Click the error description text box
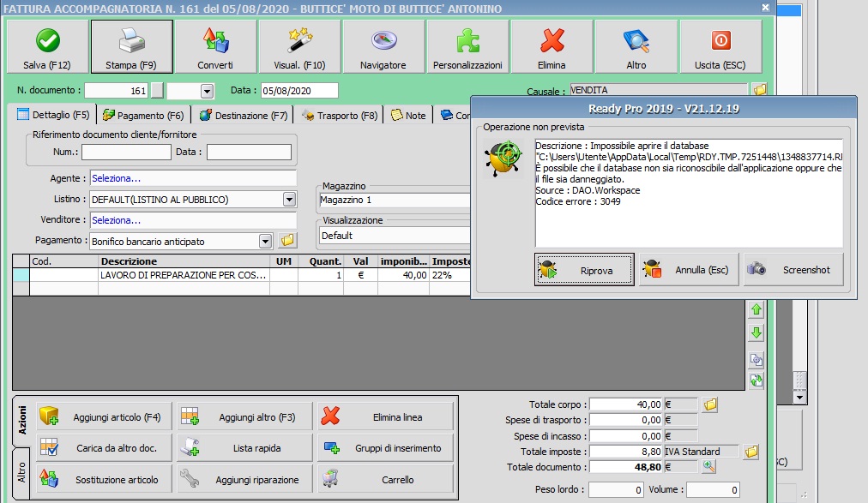Image resolution: width=868 pixels, height=503 pixels. click(x=689, y=193)
